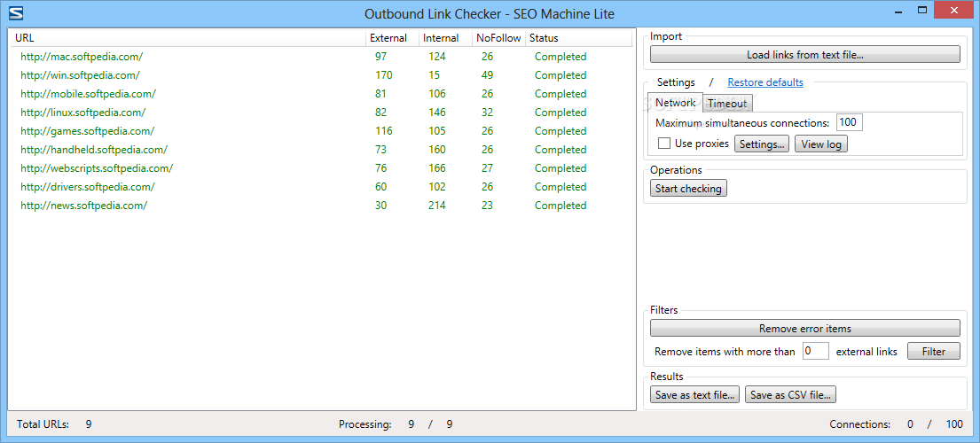Sort by the URL column header
Screen dimensions: 980x443
(x=188, y=38)
